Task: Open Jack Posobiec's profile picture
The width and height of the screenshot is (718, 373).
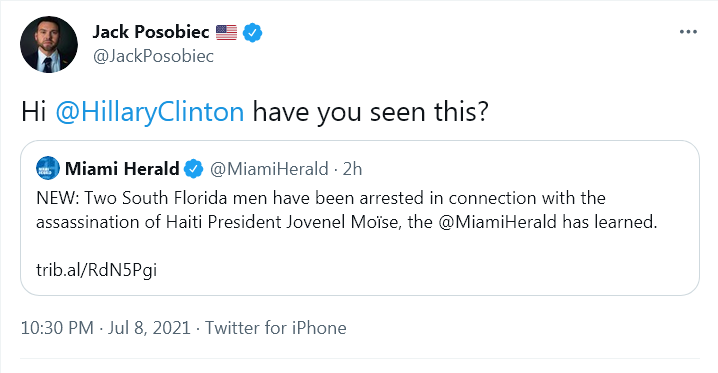Action: coord(49,44)
